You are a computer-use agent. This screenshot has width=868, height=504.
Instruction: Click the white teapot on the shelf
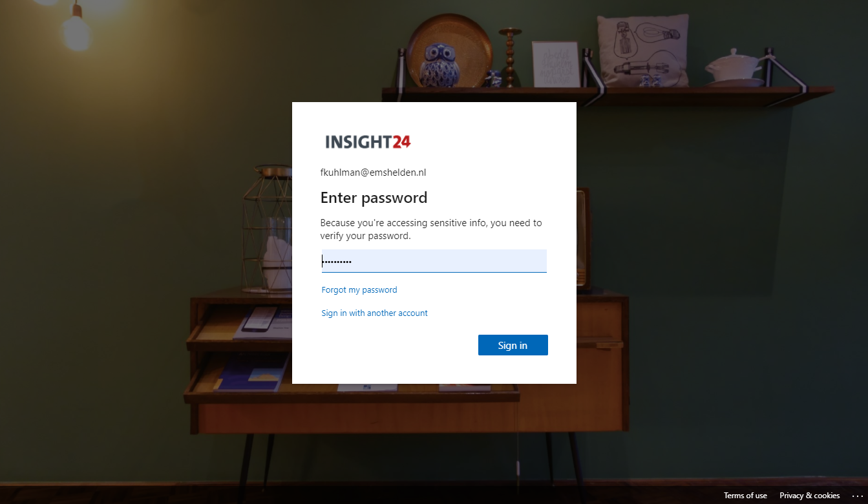(x=736, y=67)
